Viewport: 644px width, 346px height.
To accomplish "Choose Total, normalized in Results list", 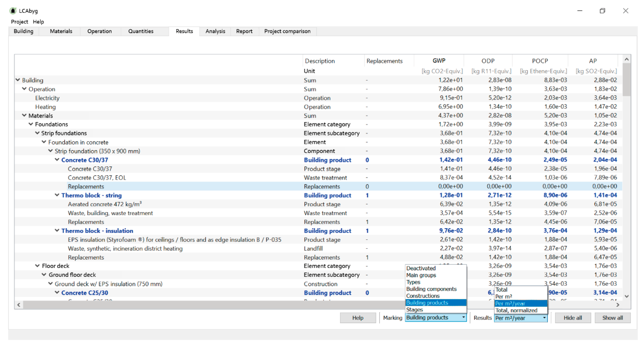I will tap(516, 310).
